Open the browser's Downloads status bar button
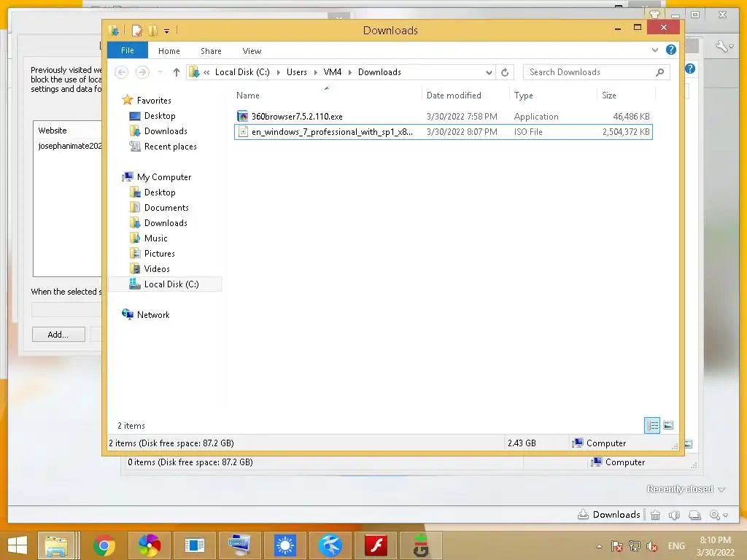Screen dimensions: 747x560 (609, 515)
